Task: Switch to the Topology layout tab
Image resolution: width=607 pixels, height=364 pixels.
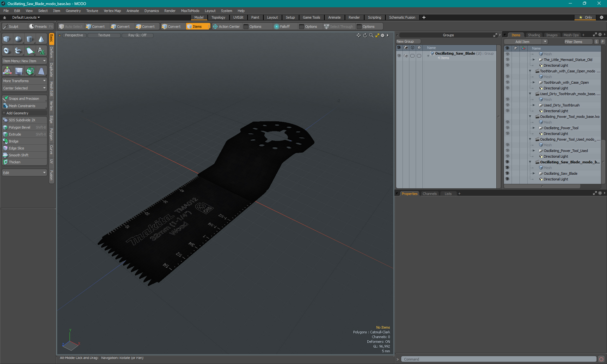Action: [x=218, y=17]
